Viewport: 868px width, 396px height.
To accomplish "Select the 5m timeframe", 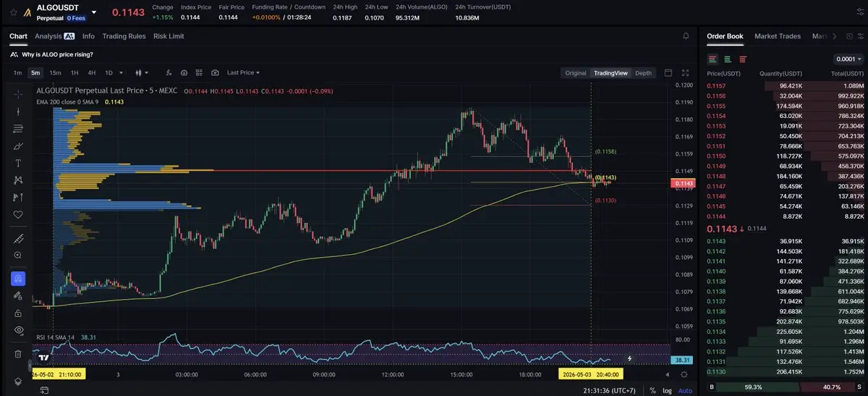I will pyautogui.click(x=35, y=72).
